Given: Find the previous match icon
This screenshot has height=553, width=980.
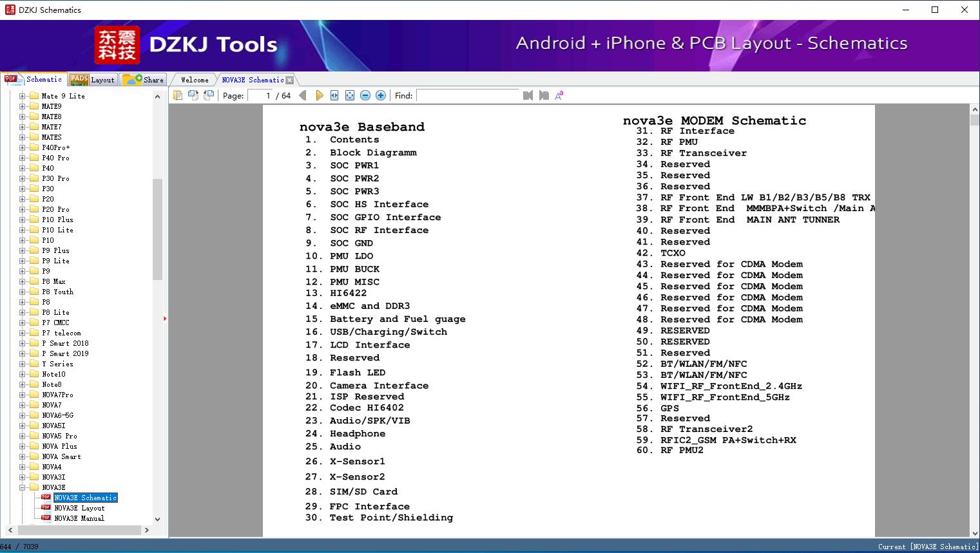Looking at the screenshot, I should tap(528, 95).
